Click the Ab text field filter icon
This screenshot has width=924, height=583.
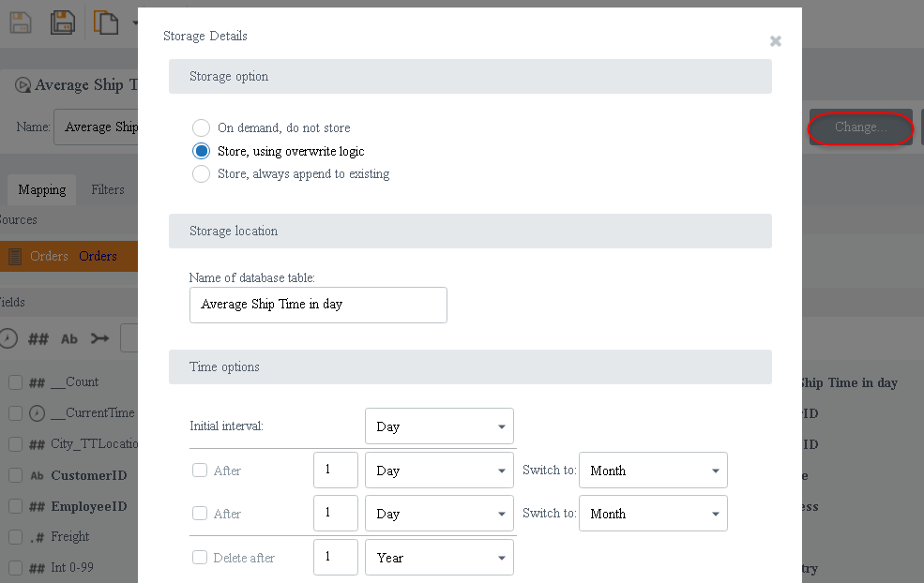69,339
